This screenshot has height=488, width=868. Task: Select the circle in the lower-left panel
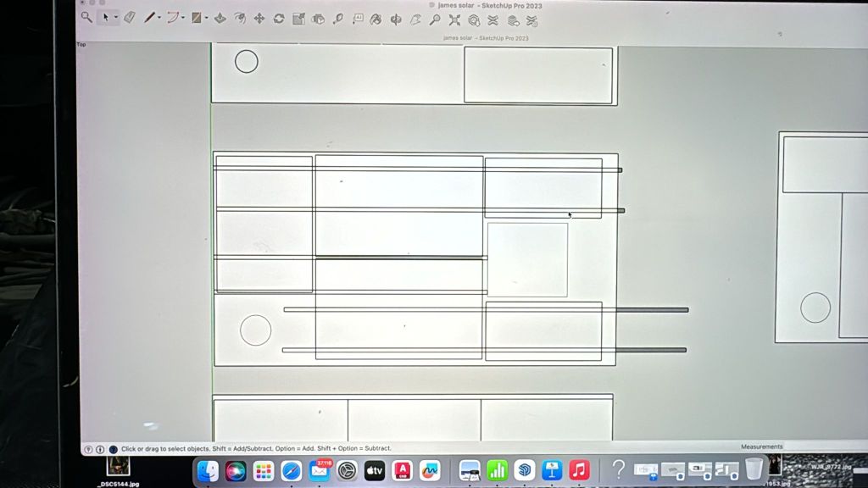pos(255,330)
